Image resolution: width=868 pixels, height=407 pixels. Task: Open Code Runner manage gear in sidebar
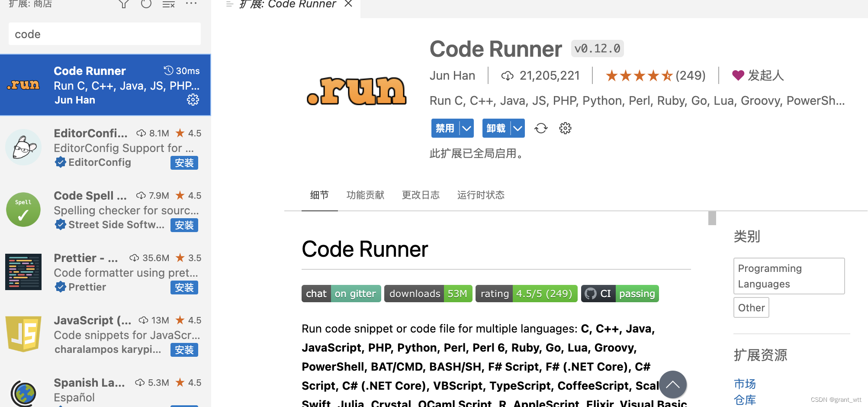click(193, 100)
